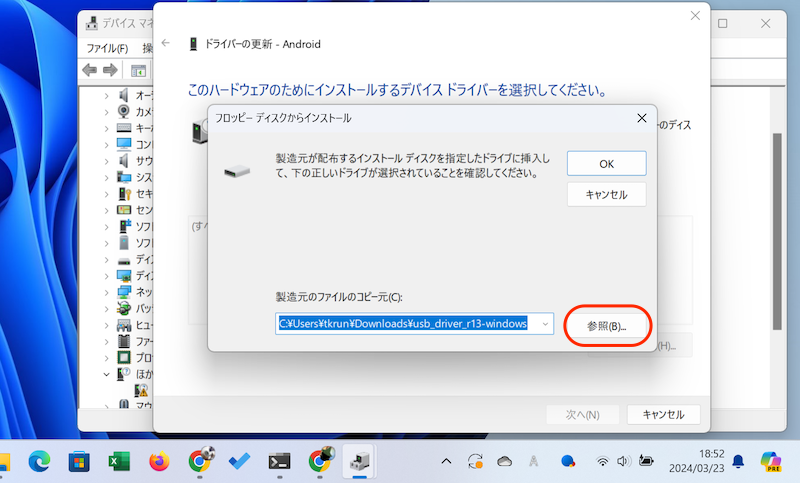Viewport: 800px width, 483px height.
Task: Click the back arrow beside ドライバーの更新
Action: coord(166,44)
